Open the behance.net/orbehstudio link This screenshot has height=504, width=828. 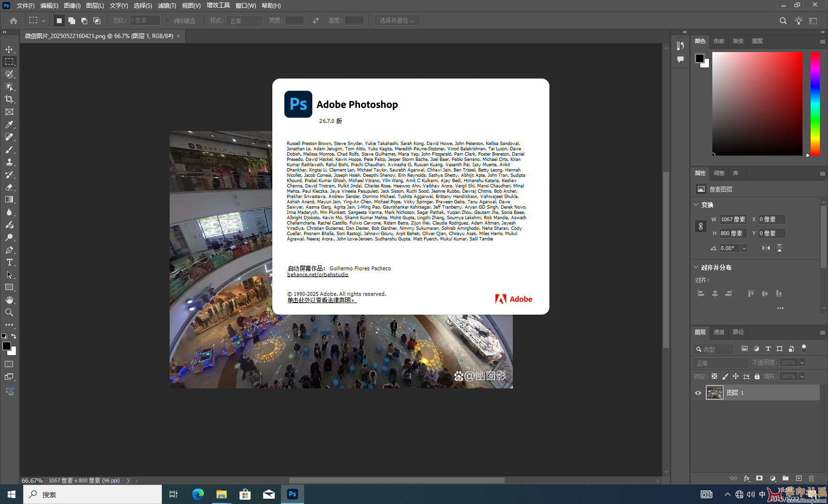(318, 275)
